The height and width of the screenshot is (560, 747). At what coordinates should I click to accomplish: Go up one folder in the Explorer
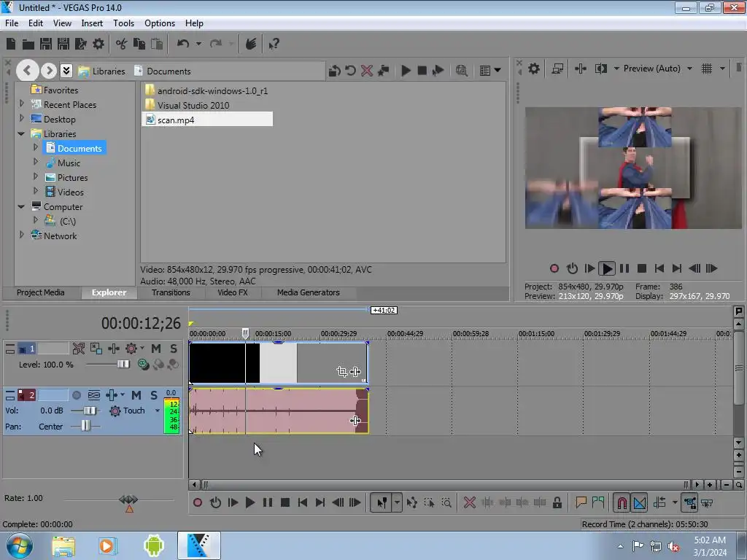[x=334, y=71]
